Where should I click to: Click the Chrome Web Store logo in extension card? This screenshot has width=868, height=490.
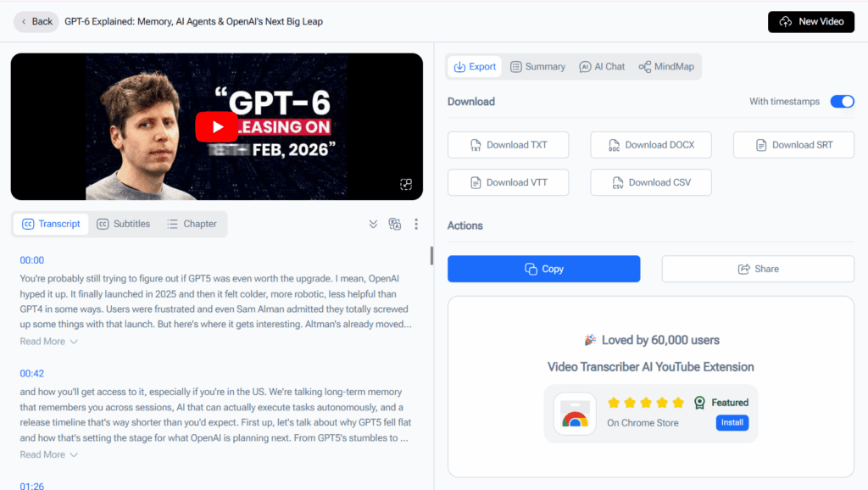pyautogui.click(x=575, y=415)
